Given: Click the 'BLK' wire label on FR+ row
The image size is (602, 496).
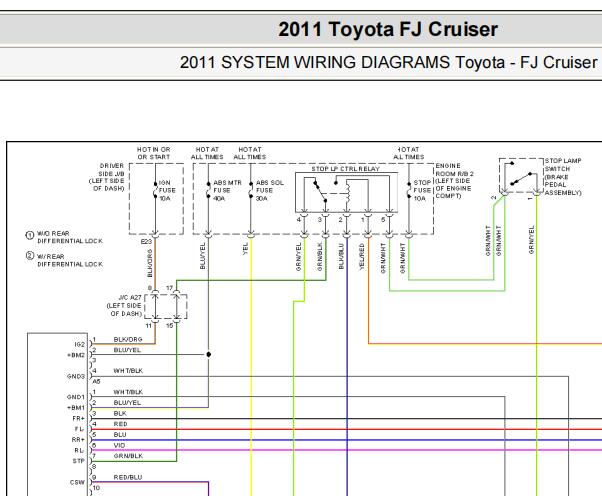Looking at the screenshot, I should (x=120, y=413).
